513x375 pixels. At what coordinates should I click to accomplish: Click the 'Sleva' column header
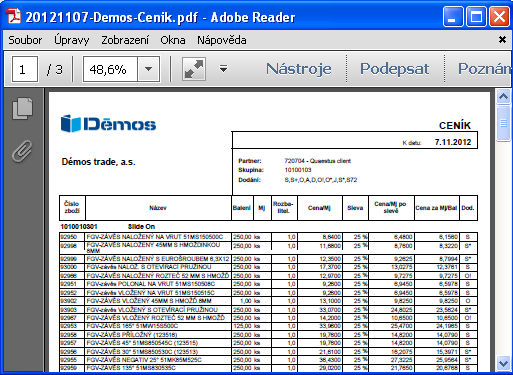click(x=355, y=208)
